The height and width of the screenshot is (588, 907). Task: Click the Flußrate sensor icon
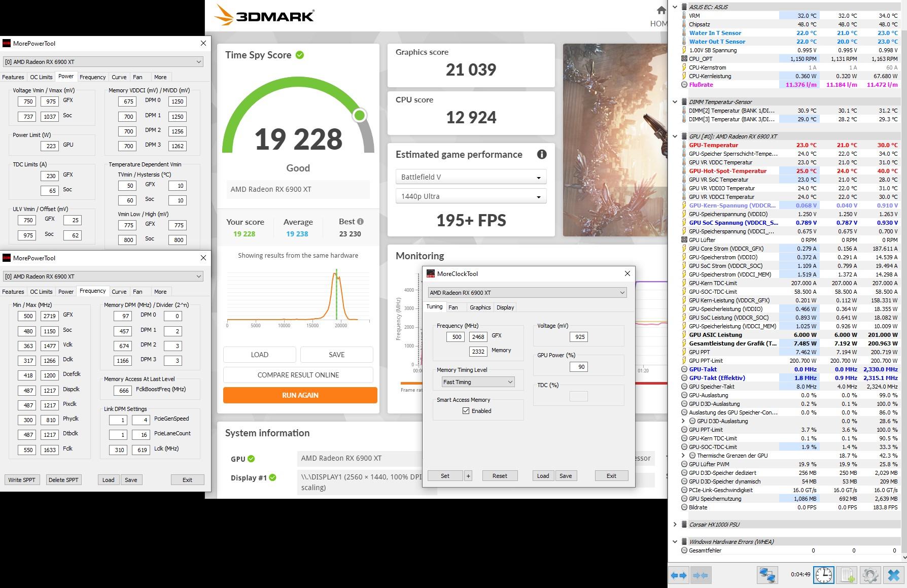684,85
